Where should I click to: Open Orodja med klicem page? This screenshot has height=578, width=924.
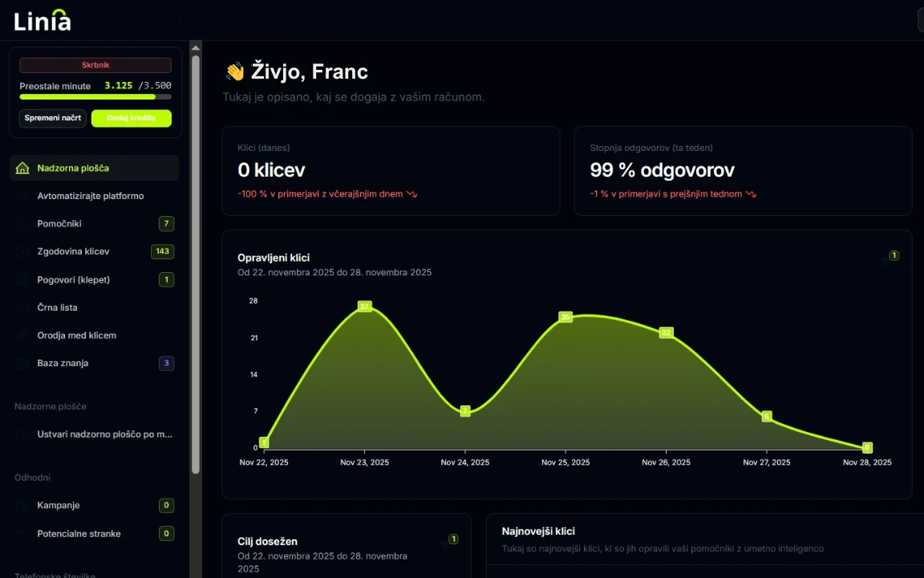(x=76, y=336)
